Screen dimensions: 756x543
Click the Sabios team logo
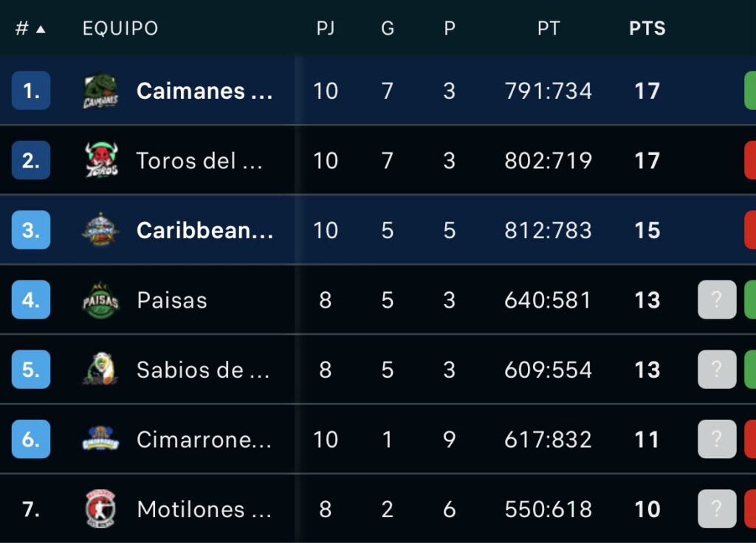pyautogui.click(x=100, y=370)
